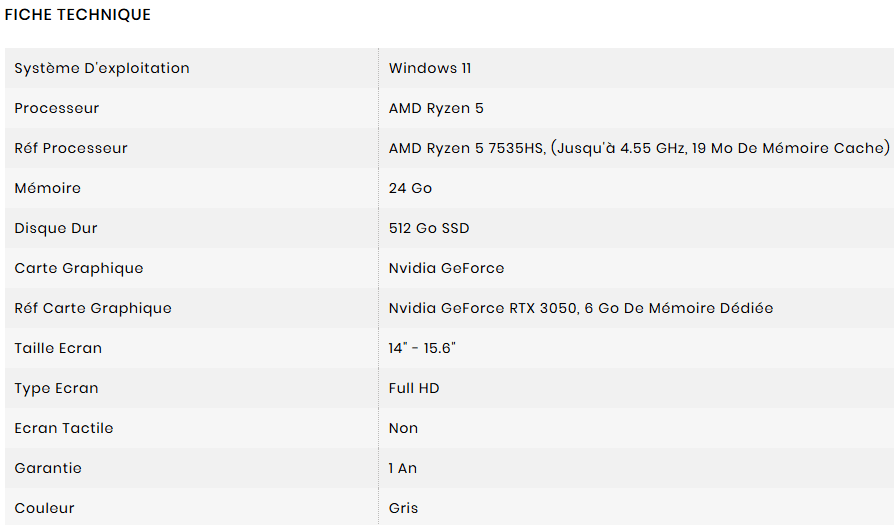
Task: Click the Garantie row label
Action: (x=48, y=468)
